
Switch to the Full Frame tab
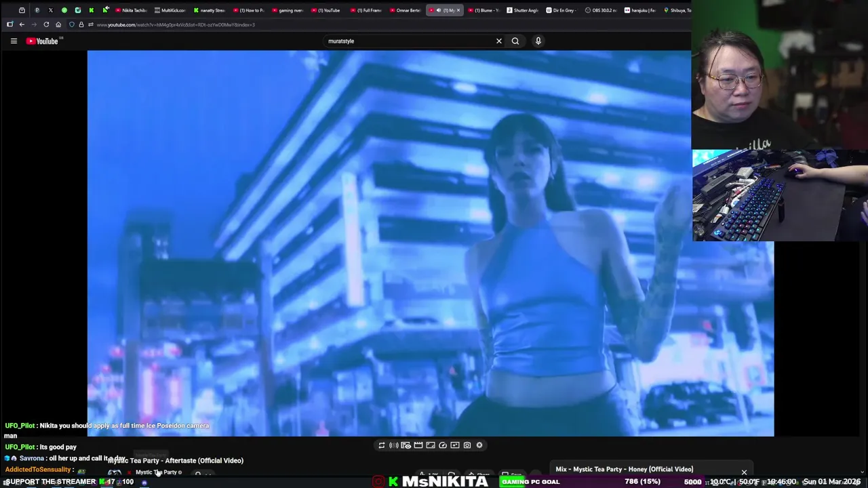point(366,10)
